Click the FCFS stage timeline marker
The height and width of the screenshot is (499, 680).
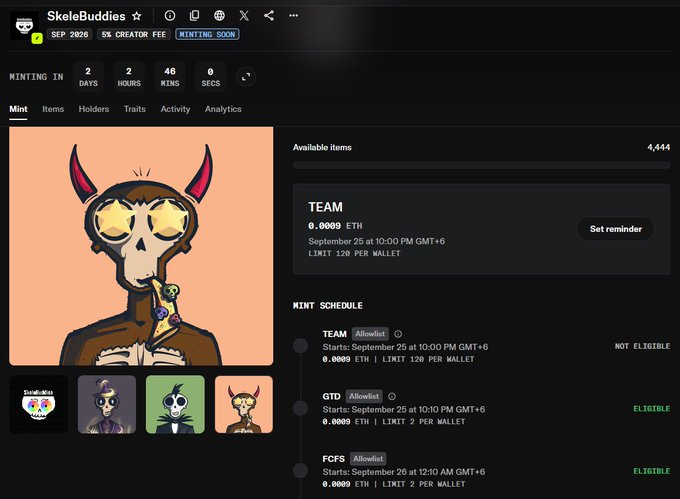(301, 470)
